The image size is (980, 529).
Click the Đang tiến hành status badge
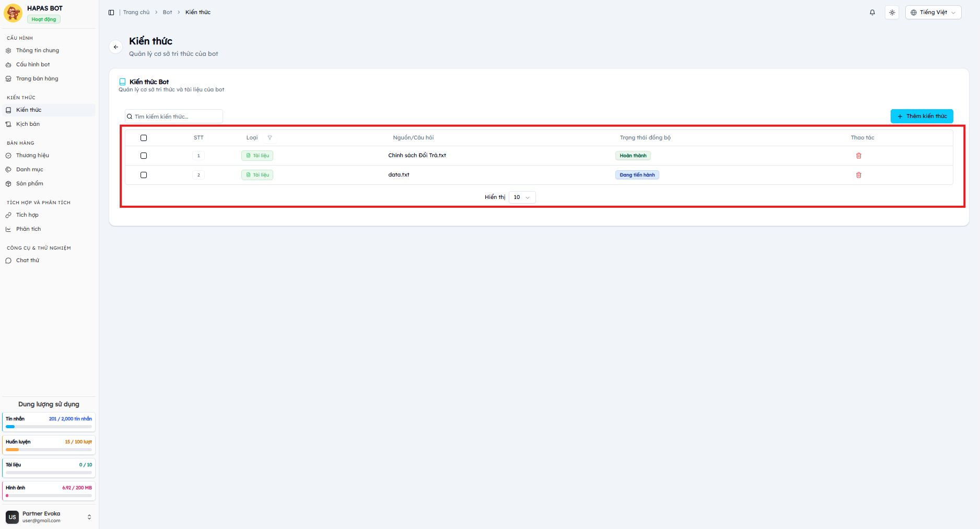(x=637, y=175)
